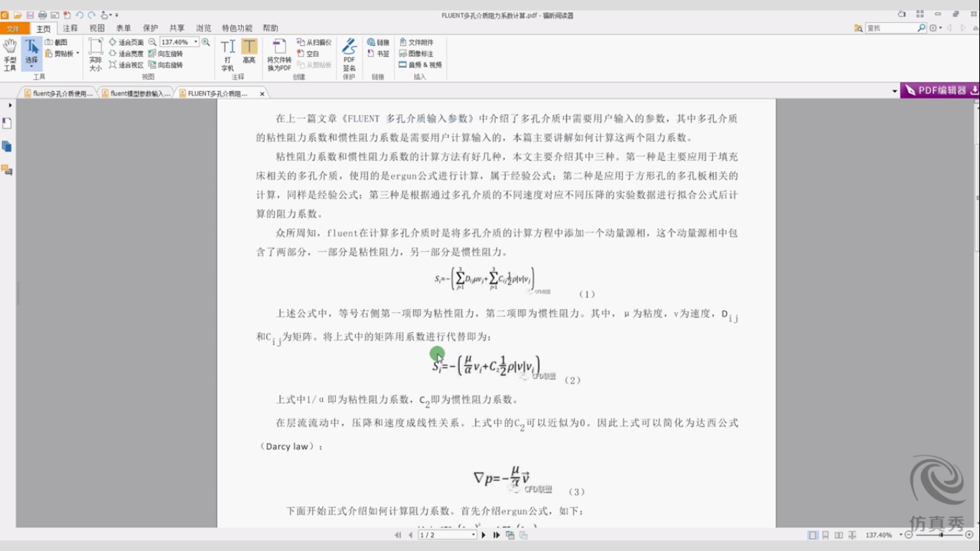This screenshot has height=551, width=980.
Task: Go to next page button
Action: click(x=484, y=535)
